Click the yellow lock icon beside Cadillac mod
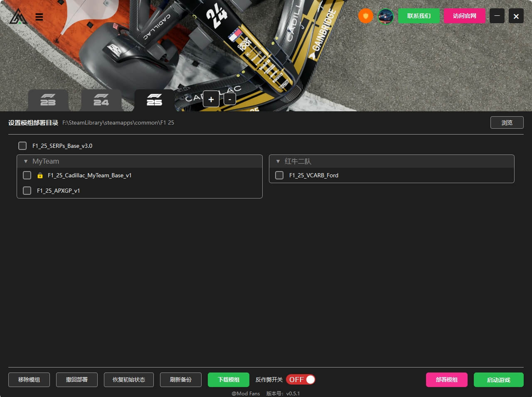The width and height of the screenshot is (532, 397). pyautogui.click(x=40, y=176)
